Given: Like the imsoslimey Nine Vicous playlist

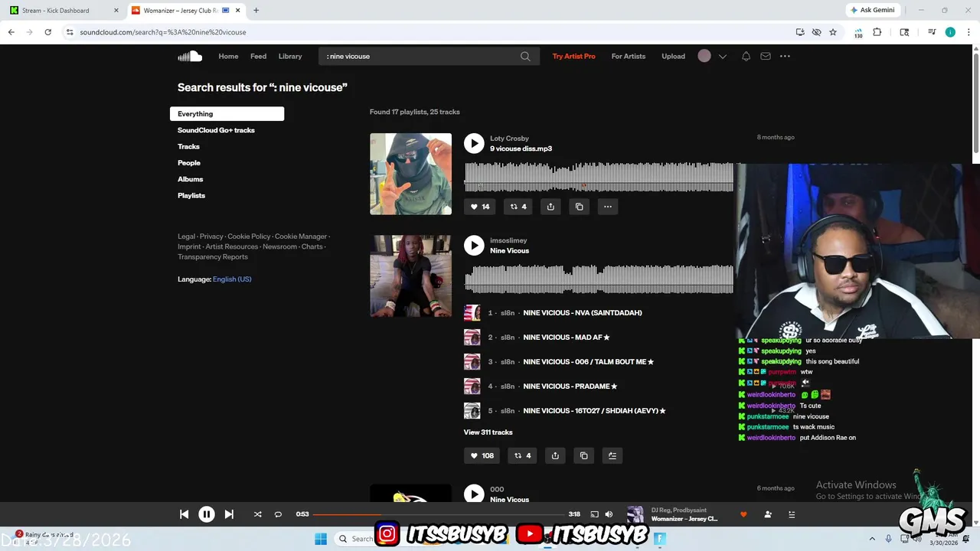Looking at the screenshot, I should click(x=482, y=455).
